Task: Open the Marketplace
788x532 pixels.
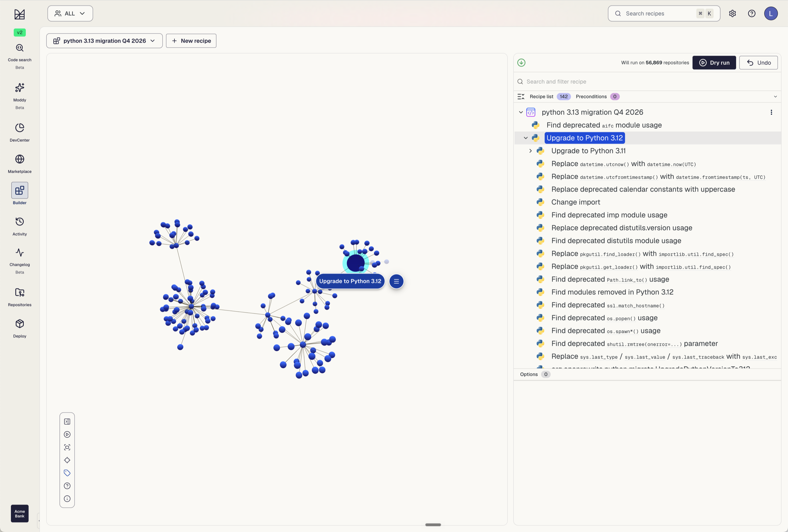Action: 20,164
